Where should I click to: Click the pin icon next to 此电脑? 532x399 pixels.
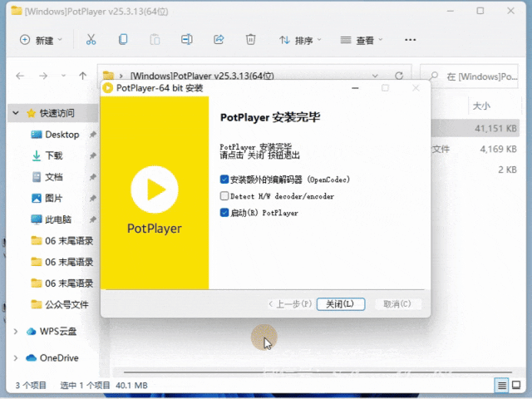coord(92,219)
